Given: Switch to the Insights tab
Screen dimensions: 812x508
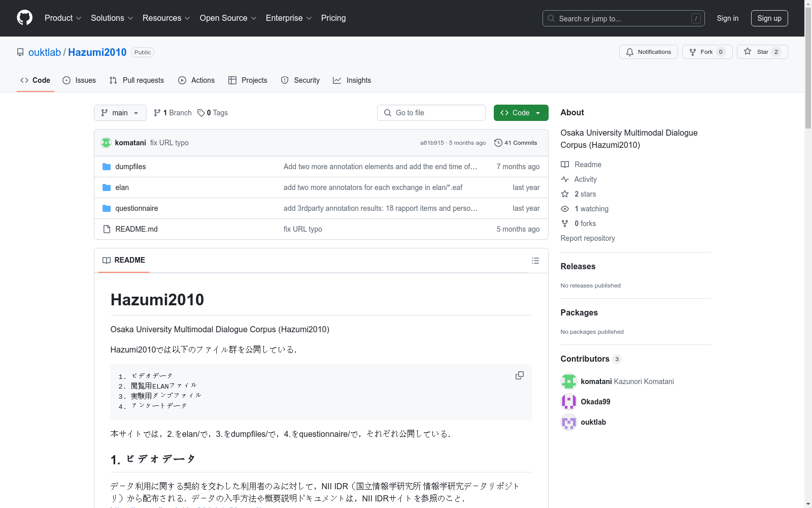Looking at the screenshot, I should point(352,80).
